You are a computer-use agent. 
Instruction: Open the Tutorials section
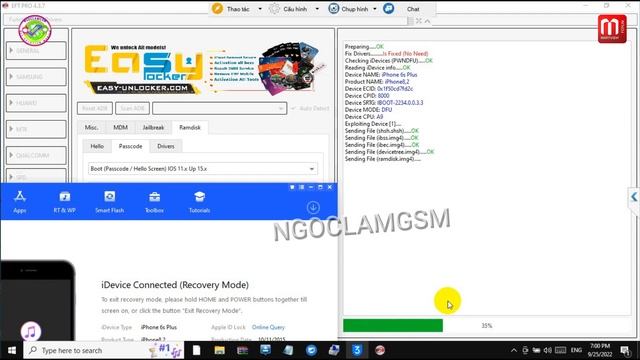click(x=199, y=202)
